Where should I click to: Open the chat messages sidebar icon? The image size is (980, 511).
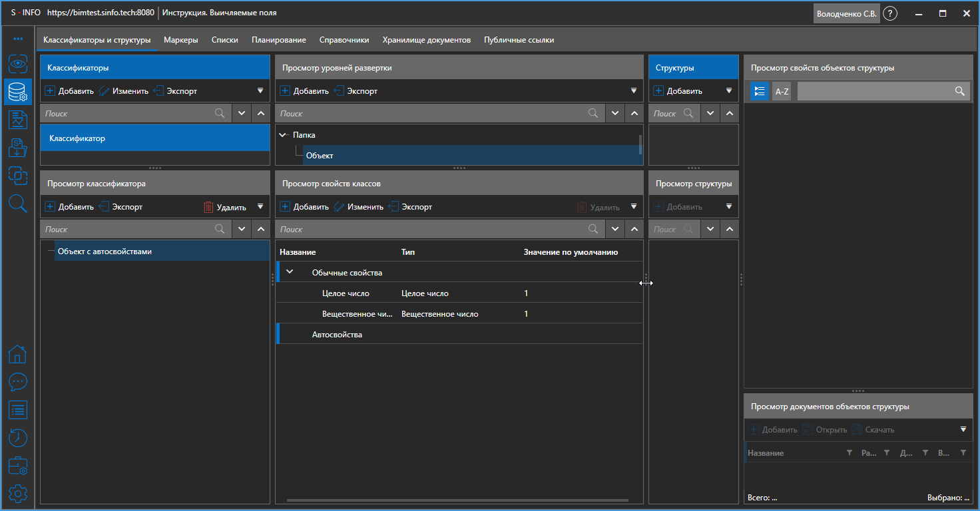tap(18, 381)
